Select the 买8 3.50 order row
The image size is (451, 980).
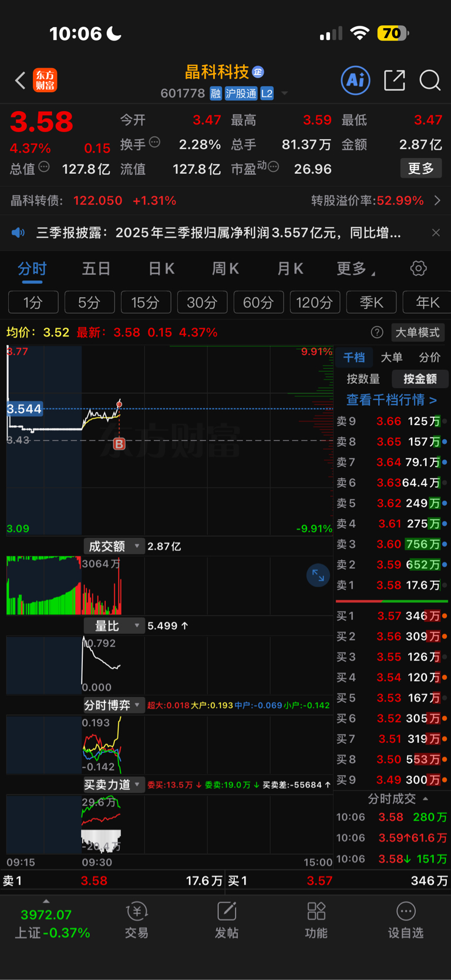point(392,759)
